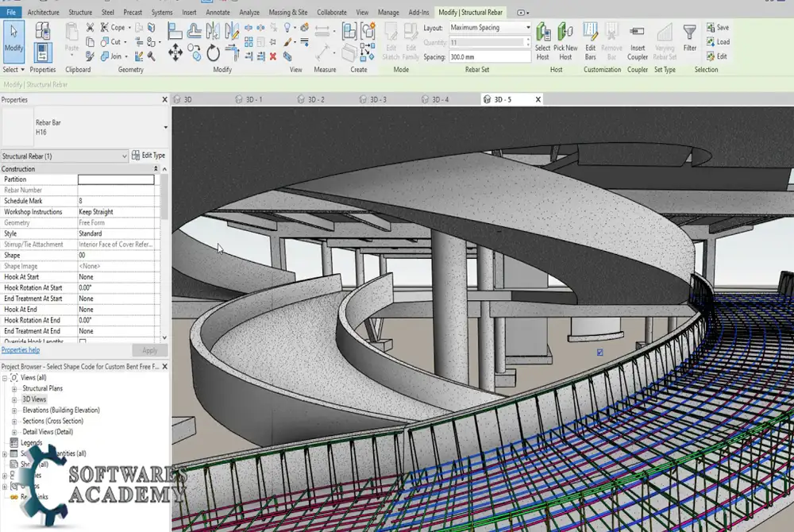Expand Detail Views (Detail) node
Viewport: 794px width, 532px height.
point(14,432)
